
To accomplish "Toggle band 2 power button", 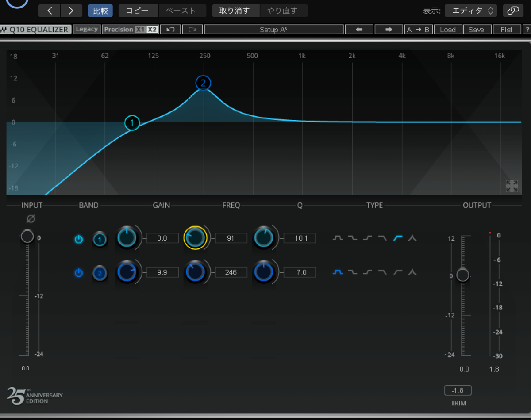I will 79,273.
